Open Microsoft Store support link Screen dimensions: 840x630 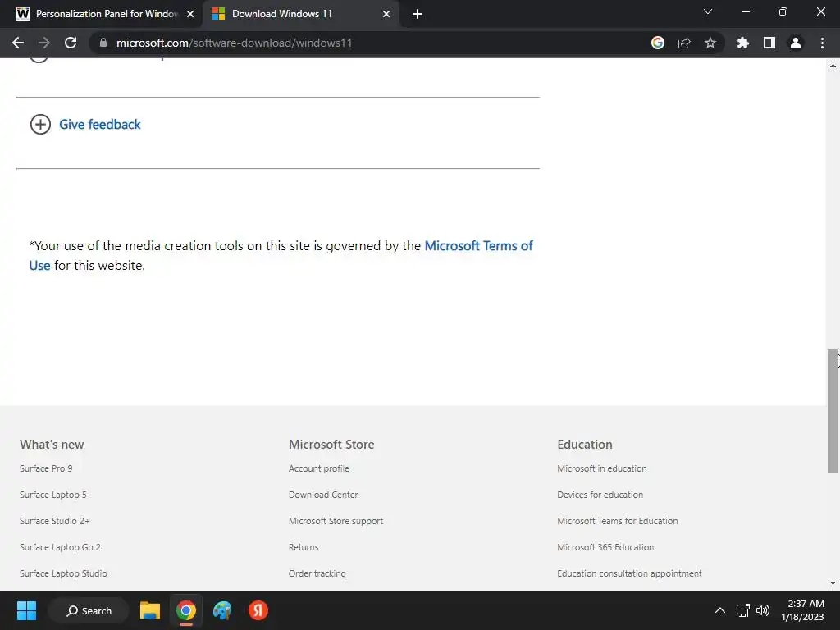pyautogui.click(x=336, y=521)
